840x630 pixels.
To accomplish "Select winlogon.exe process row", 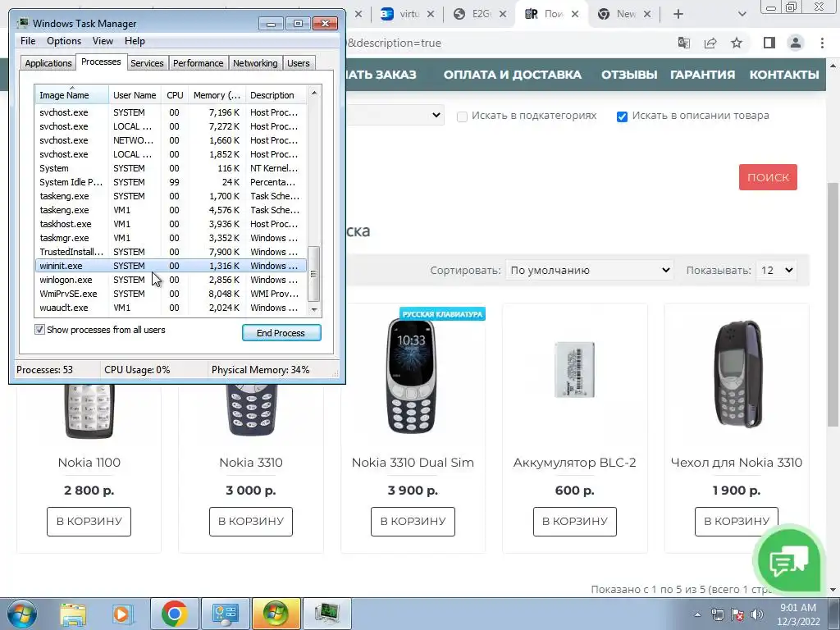I will [171, 280].
